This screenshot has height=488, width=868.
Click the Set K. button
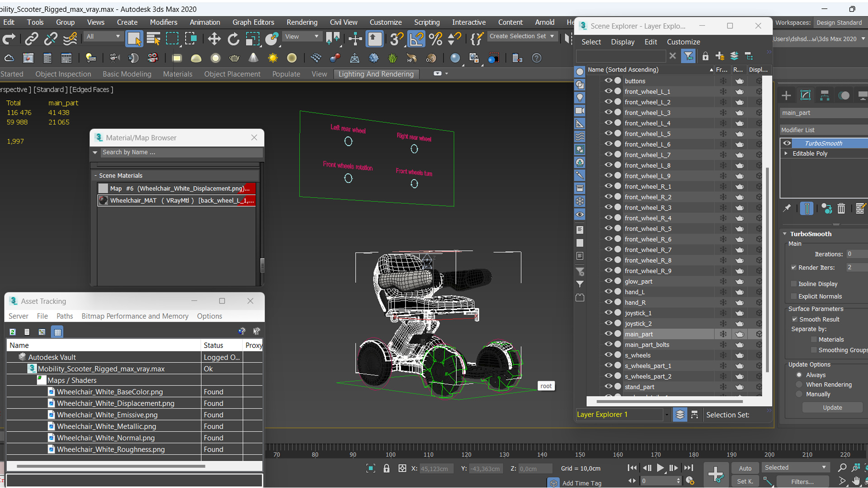[745, 481]
